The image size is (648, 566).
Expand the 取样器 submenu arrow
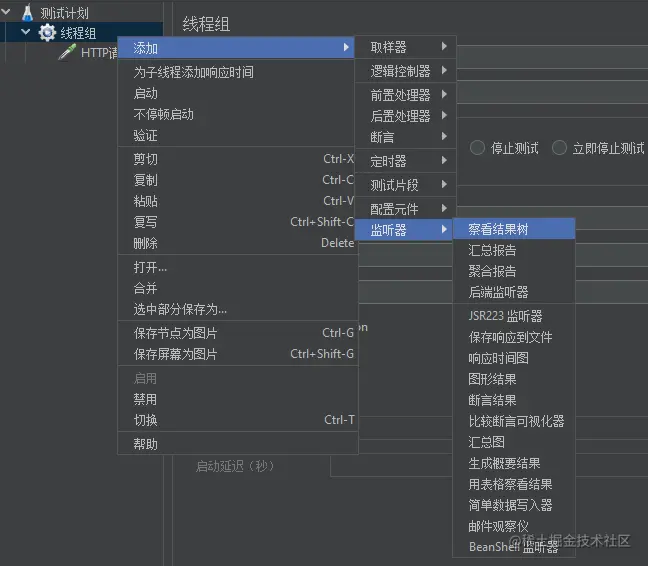click(444, 46)
